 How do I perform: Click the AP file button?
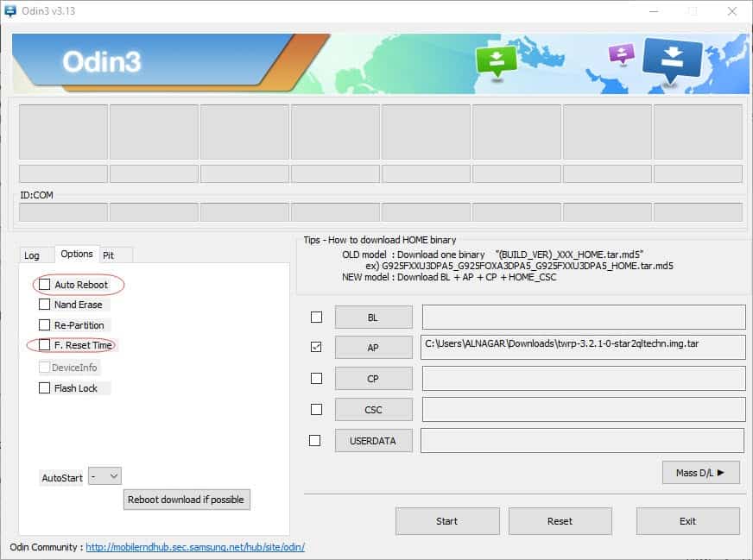pos(373,348)
